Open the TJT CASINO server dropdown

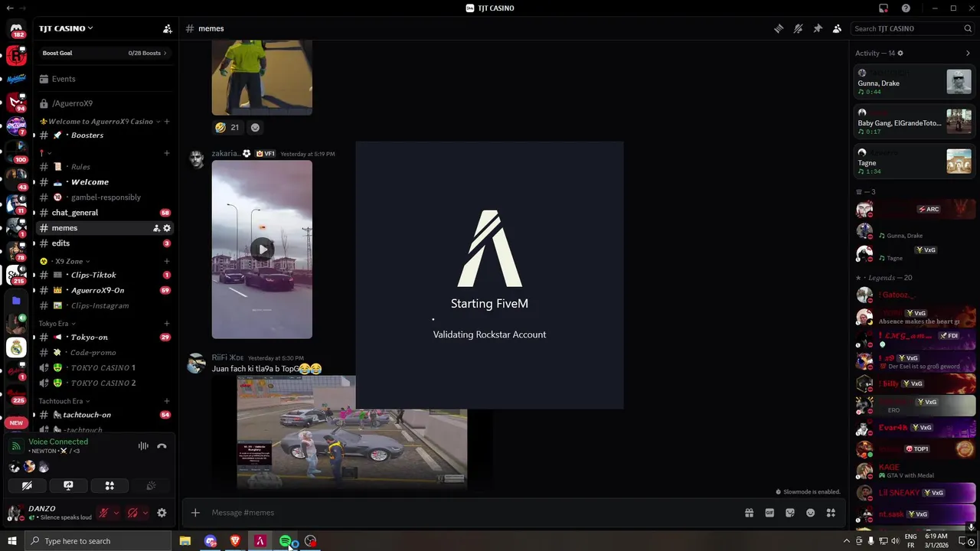[x=66, y=28]
